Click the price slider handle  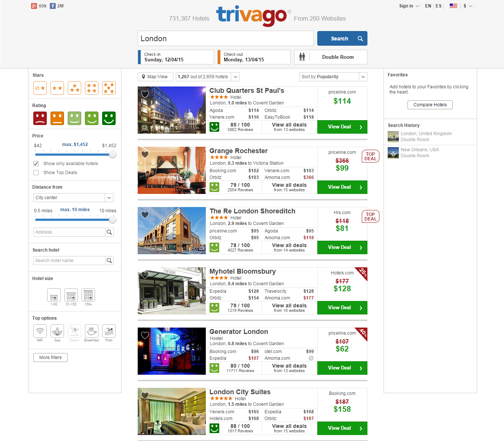113,155
